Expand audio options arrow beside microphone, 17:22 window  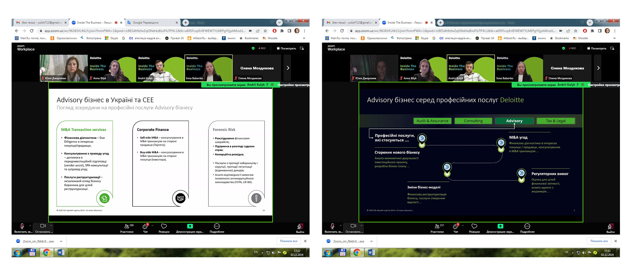[30, 225]
